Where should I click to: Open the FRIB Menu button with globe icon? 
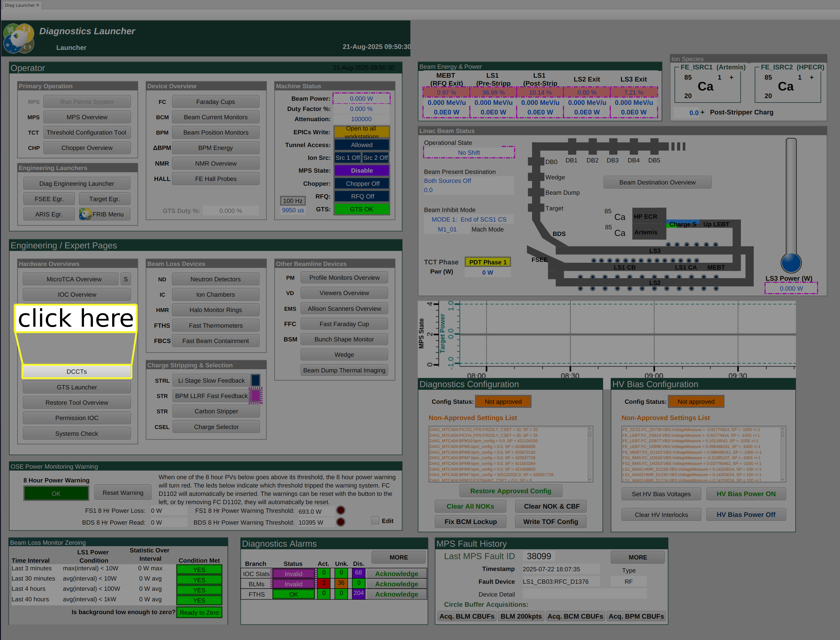[105, 214]
